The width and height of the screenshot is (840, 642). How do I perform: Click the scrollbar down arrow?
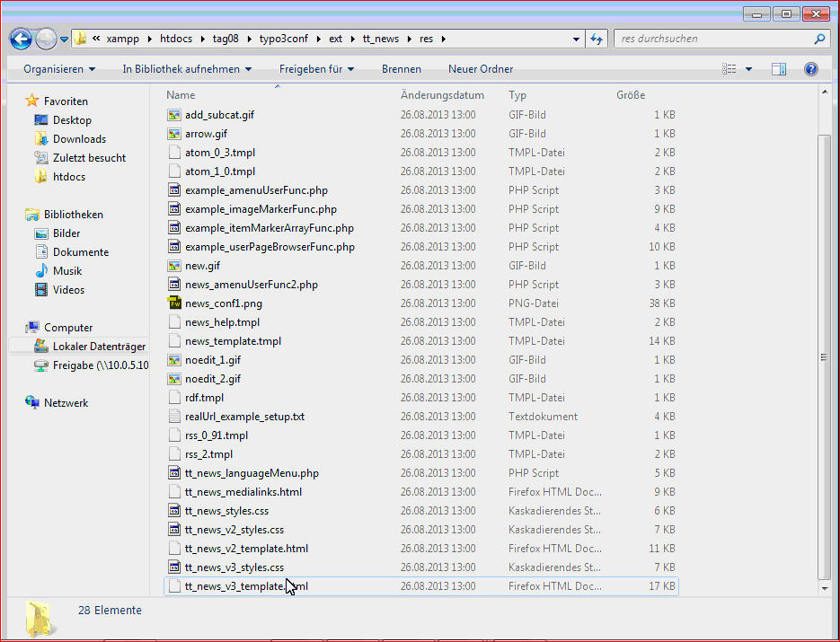825,588
